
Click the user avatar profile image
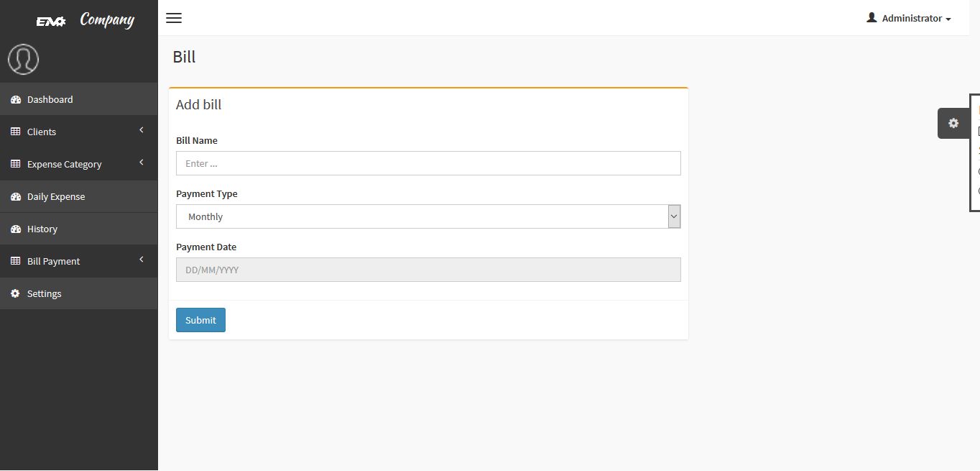[x=23, y=59]
